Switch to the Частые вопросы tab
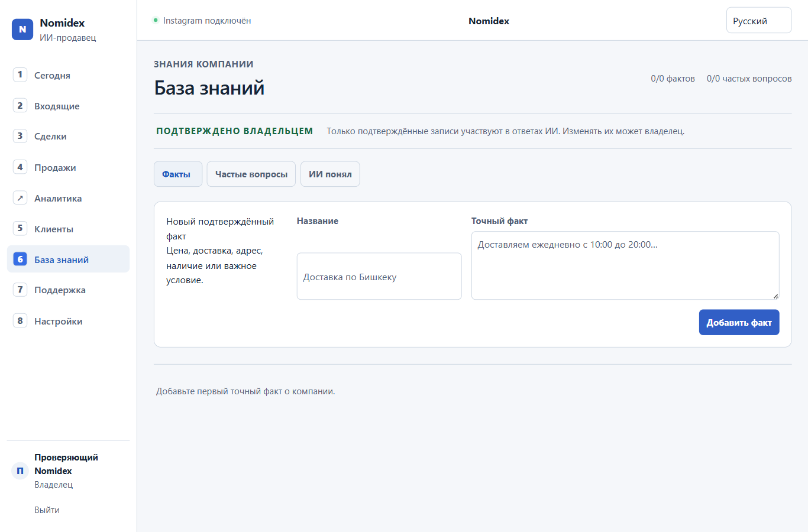The image size is (808, 532). pyautogui.click(x=251, y=174)
